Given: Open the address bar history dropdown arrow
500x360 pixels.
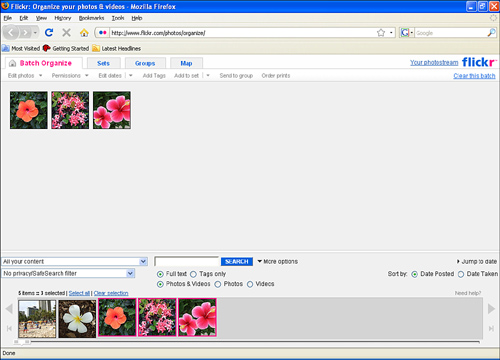Looking at the screenshot, I should pyautogui.click(x=391, y=33).
